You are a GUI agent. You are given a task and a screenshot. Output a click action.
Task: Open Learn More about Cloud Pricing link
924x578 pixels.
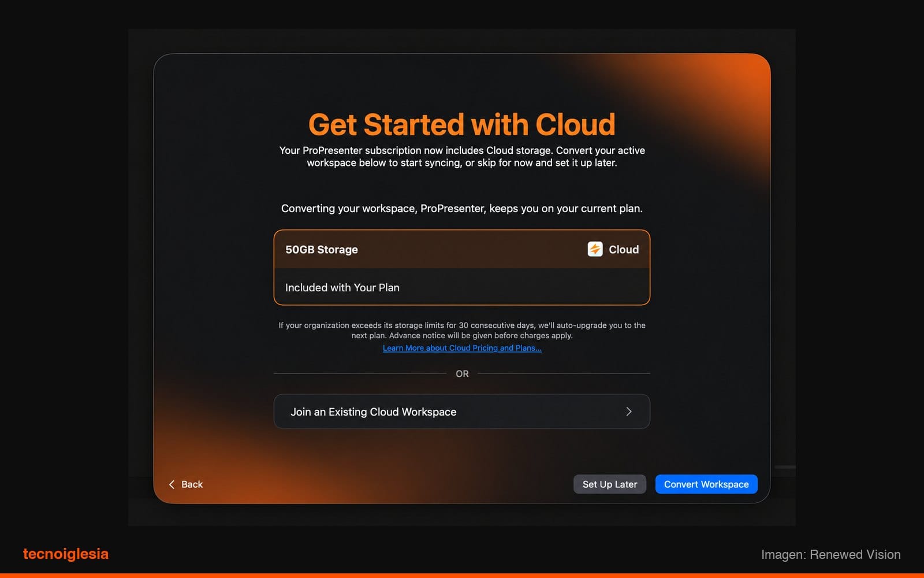point(462,348)
